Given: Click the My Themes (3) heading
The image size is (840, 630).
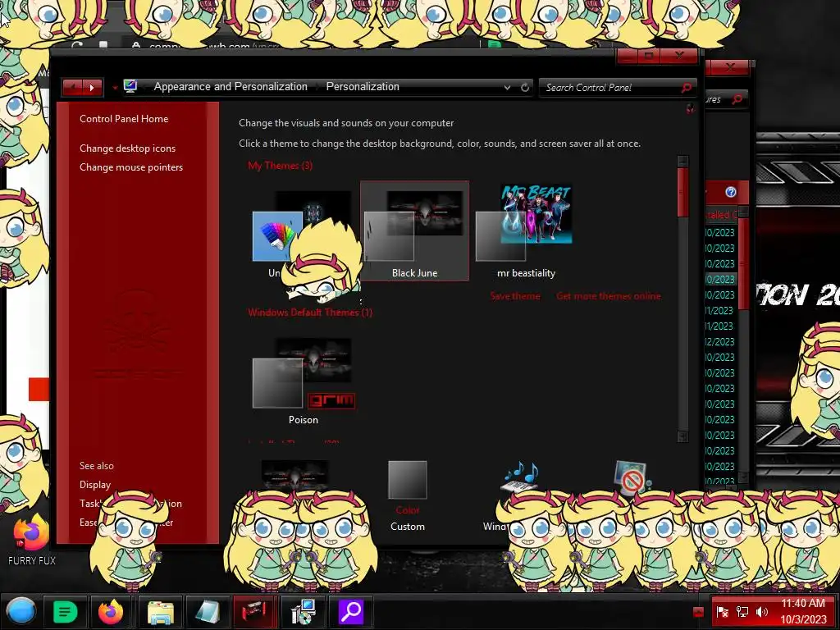Looking at the screenshot, I should point(281,166).
